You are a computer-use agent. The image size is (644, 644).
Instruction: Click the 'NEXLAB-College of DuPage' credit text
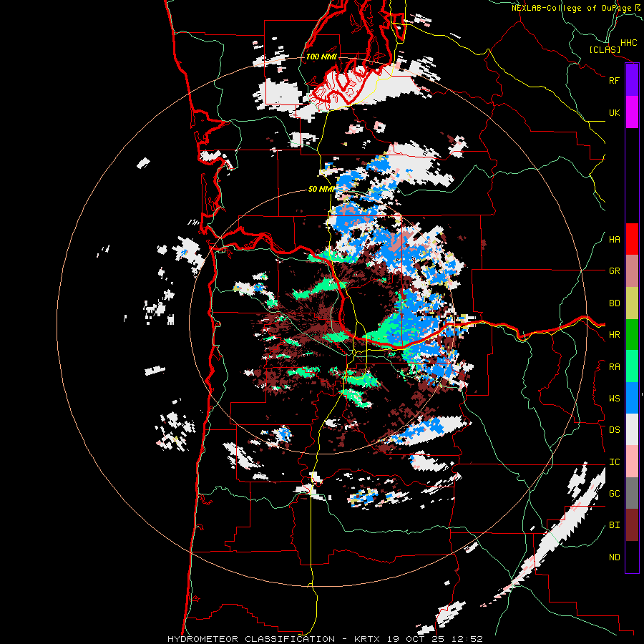[x=571, y=8]
